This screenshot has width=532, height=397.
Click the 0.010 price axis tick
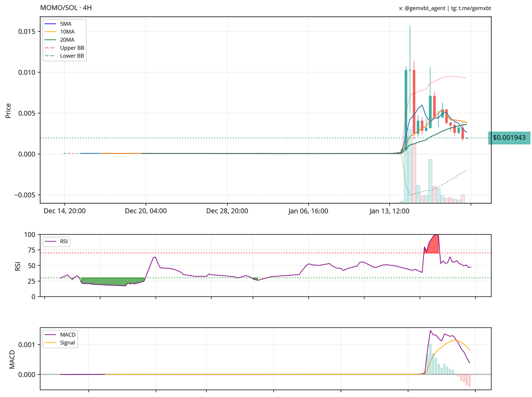[x=27, y=72]
